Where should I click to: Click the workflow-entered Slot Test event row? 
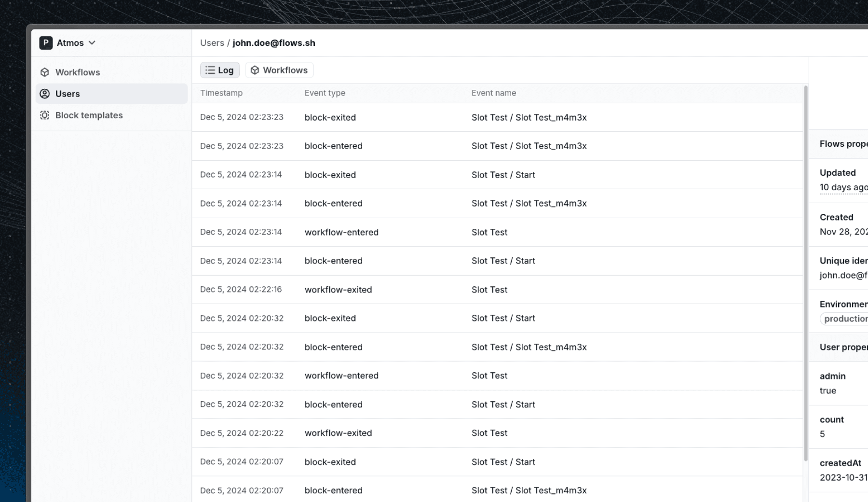(x=434, y=232)
